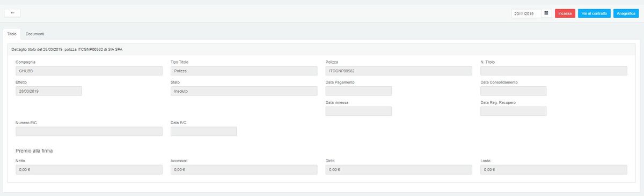
Task: Switch to the Documenti tab
Action: [35, 34]
